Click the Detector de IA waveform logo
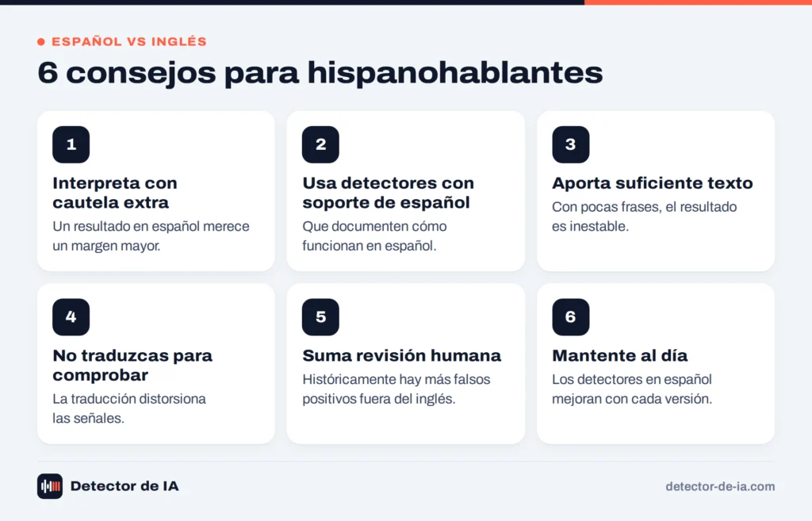812x521 pixels. pyautogui.click(x=50, y=486)
